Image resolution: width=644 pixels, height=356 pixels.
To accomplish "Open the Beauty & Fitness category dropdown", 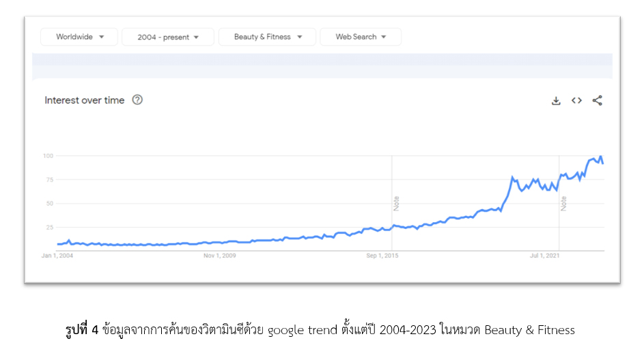I will pos(267,37).
